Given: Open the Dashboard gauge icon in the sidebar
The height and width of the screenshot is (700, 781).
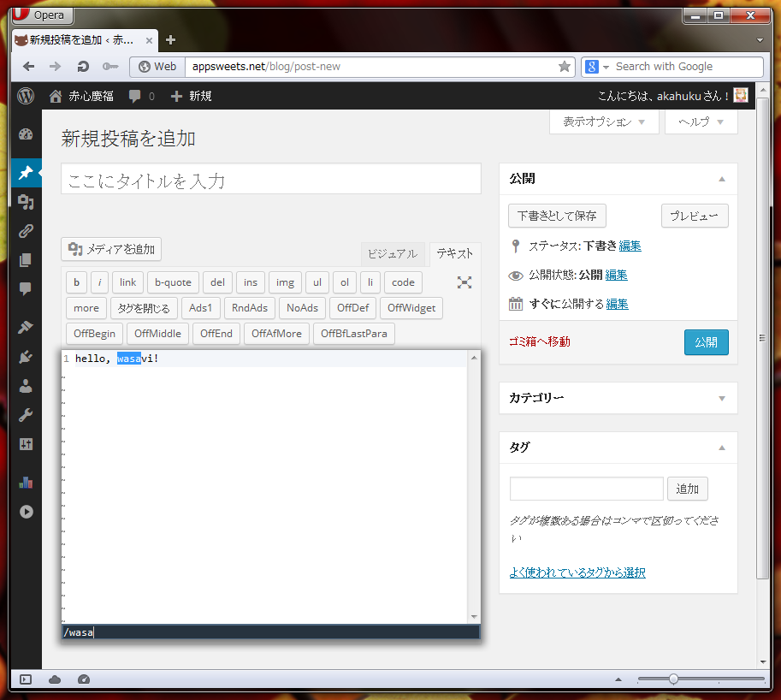Looking at the screenshot, I should point(26,134).
